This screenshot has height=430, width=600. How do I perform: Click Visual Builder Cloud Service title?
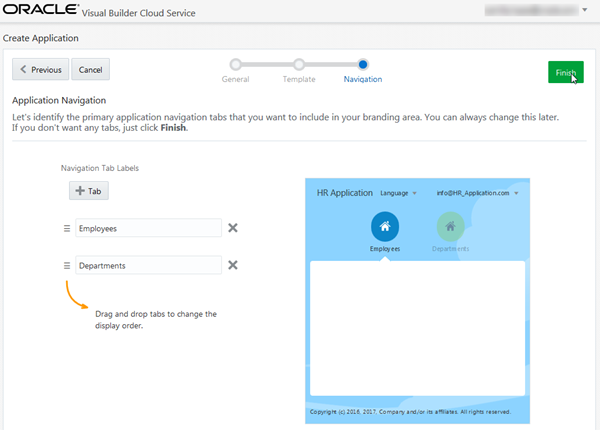139,13
